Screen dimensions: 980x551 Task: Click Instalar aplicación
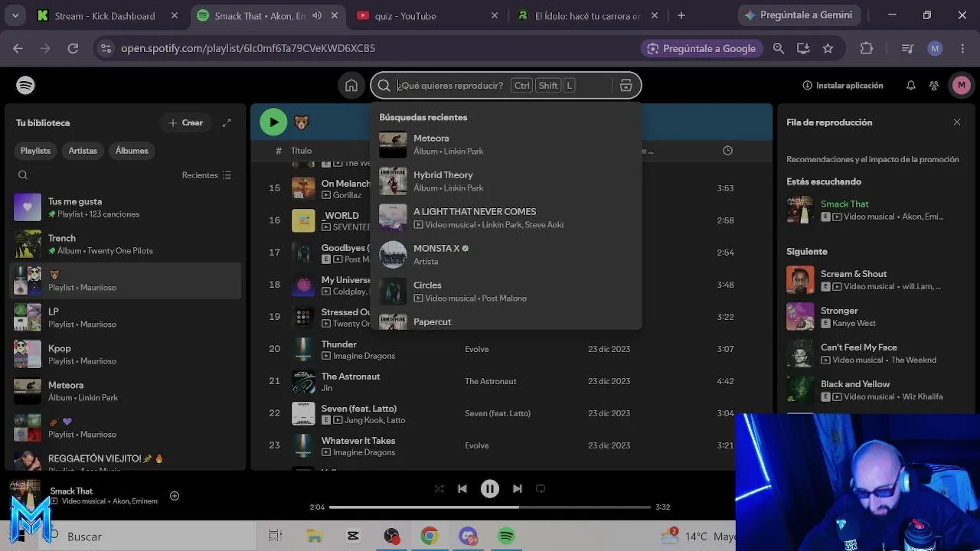842,86
